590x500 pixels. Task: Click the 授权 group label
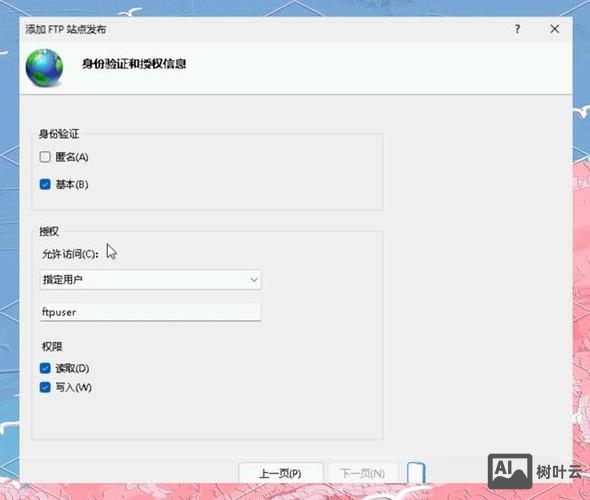(x=49, y=231)
